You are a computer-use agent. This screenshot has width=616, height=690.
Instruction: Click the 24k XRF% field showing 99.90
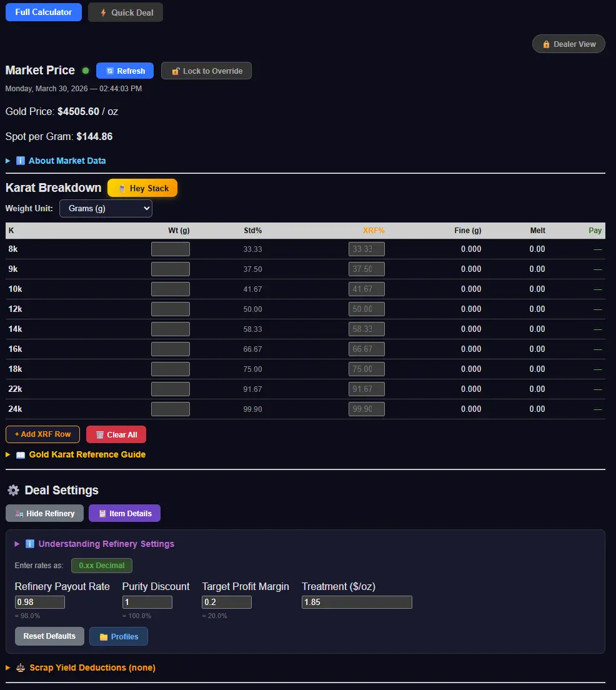click(x=367, y=409)
